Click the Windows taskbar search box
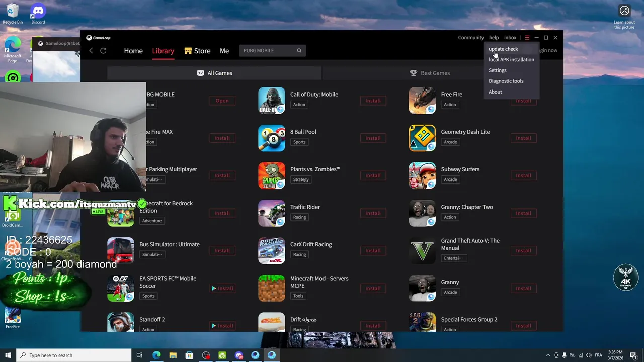The image size is (644, 362). pyautogui.click(x=74, y=355)
